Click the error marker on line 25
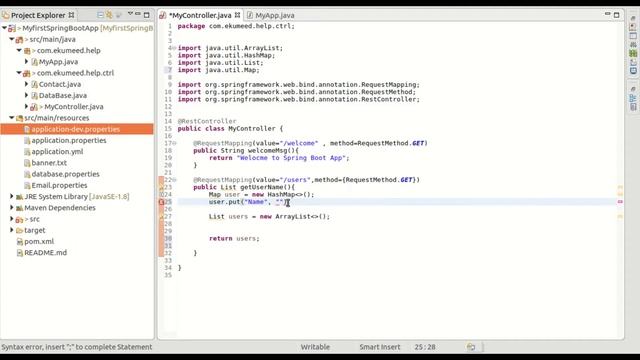The image size is (640, 360). (161, 202)
